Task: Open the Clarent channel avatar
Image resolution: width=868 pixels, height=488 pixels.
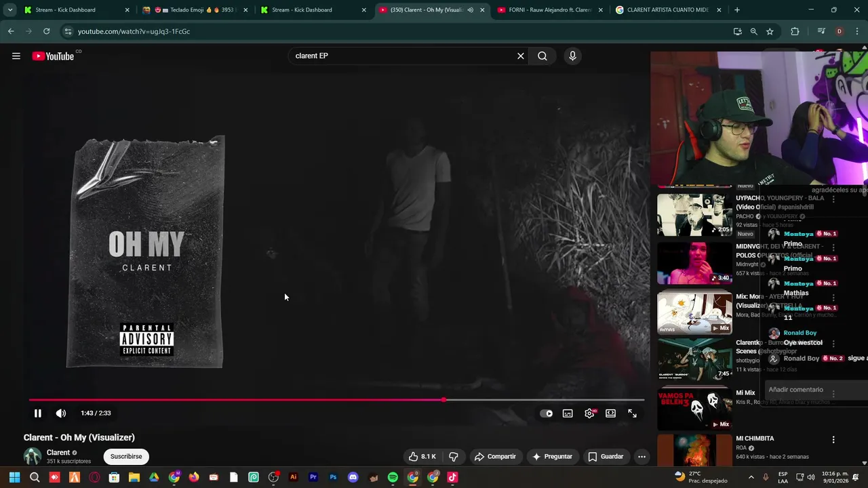Action: 33,457
